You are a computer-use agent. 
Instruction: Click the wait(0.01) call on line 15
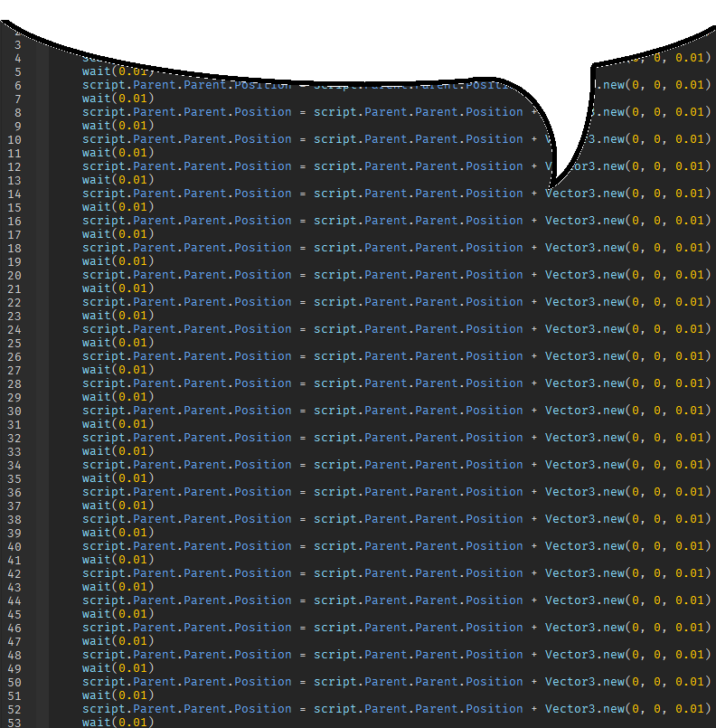pos(118,207)
